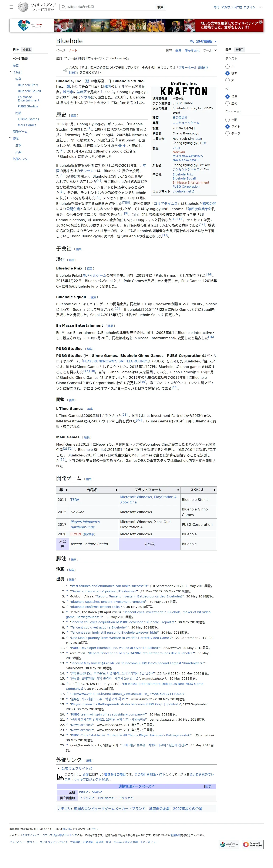Click the factory stub icon near 書きかけの項目
The height and width of the screenshot is (868, 273).
(60, 777)
